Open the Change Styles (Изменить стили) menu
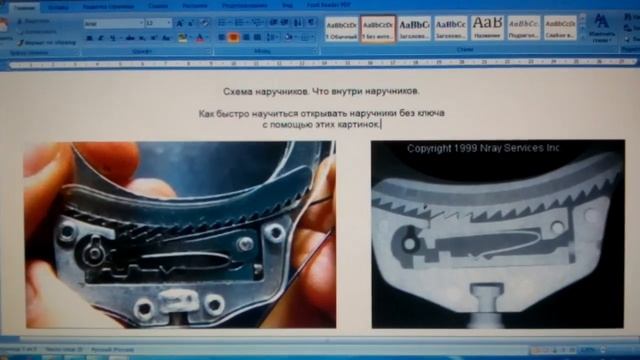The height and width of the screenshot is (360, 640). tap(602, 28)
